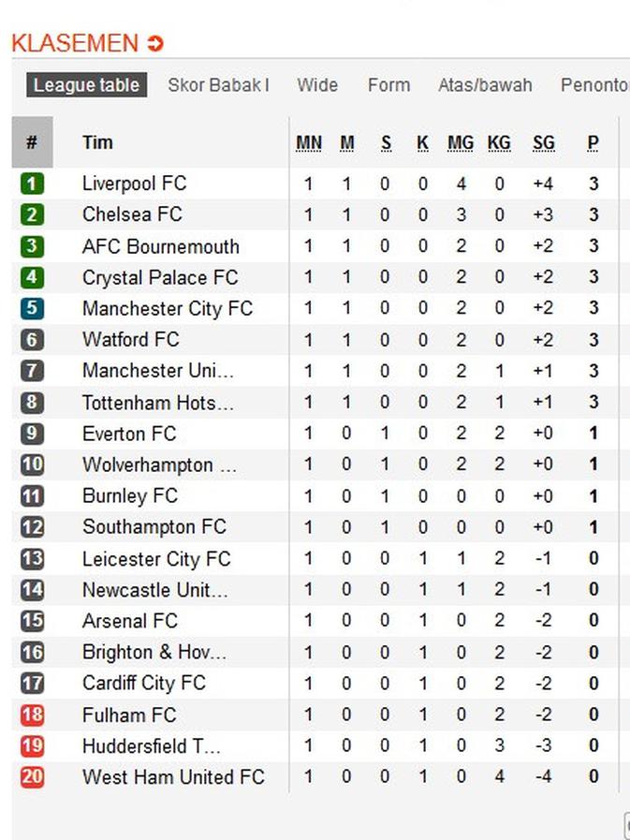
Task: Click the gray rank 9 badge
Action: click(32, 434)
